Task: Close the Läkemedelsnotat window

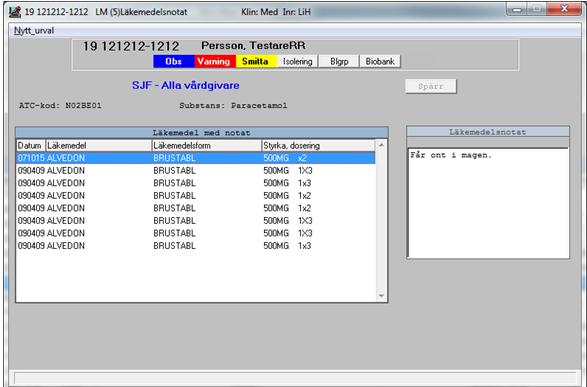Action: [565, 9]
